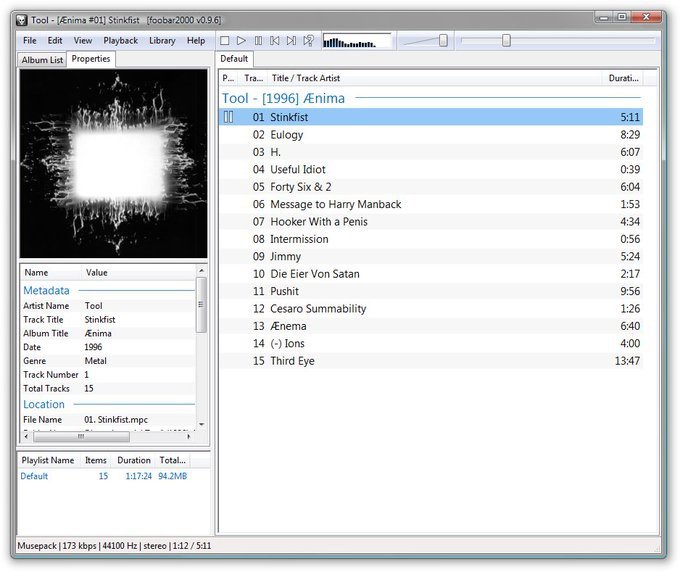Click the random playback icon

[308, 41]
